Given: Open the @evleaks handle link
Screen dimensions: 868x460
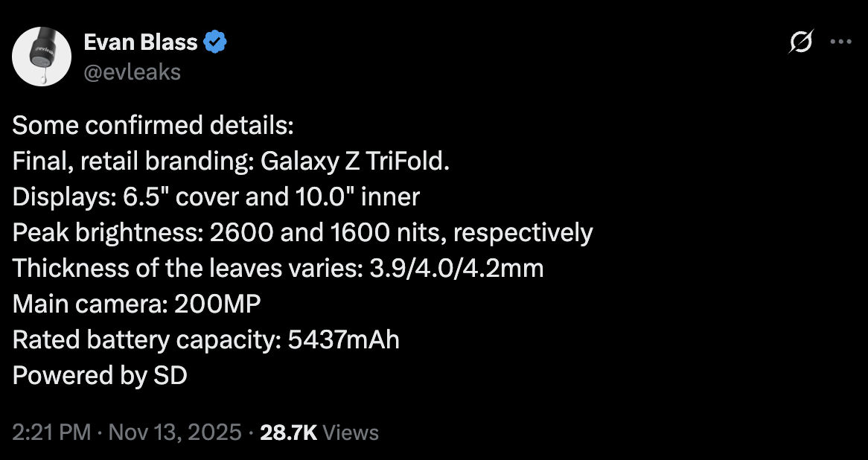Looking at the screenshot, I should tap(133, 71).
